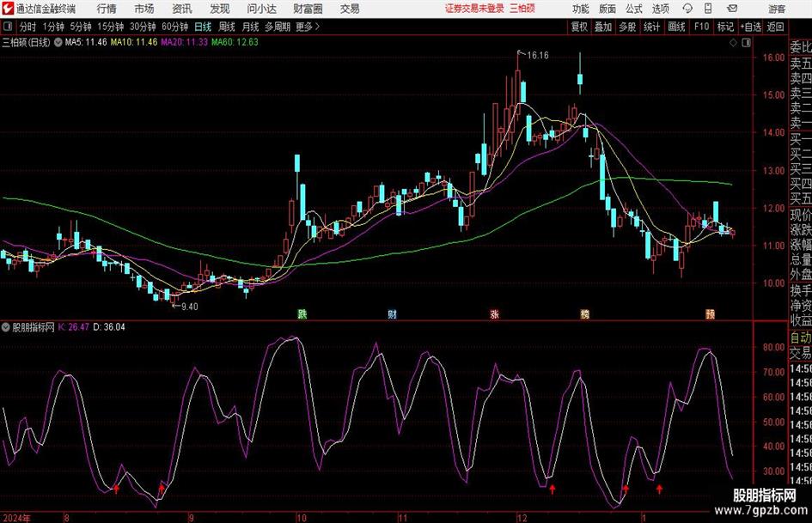Click the K: 26.47 indicator value
The image size is (812, 523).
click(x=74, y=327)
